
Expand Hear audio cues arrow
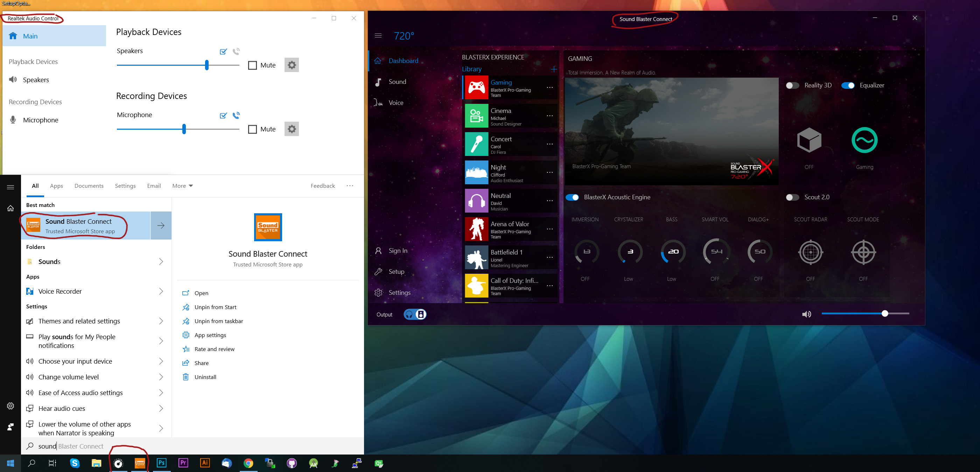pyautogui.click(x=161, y=408)
